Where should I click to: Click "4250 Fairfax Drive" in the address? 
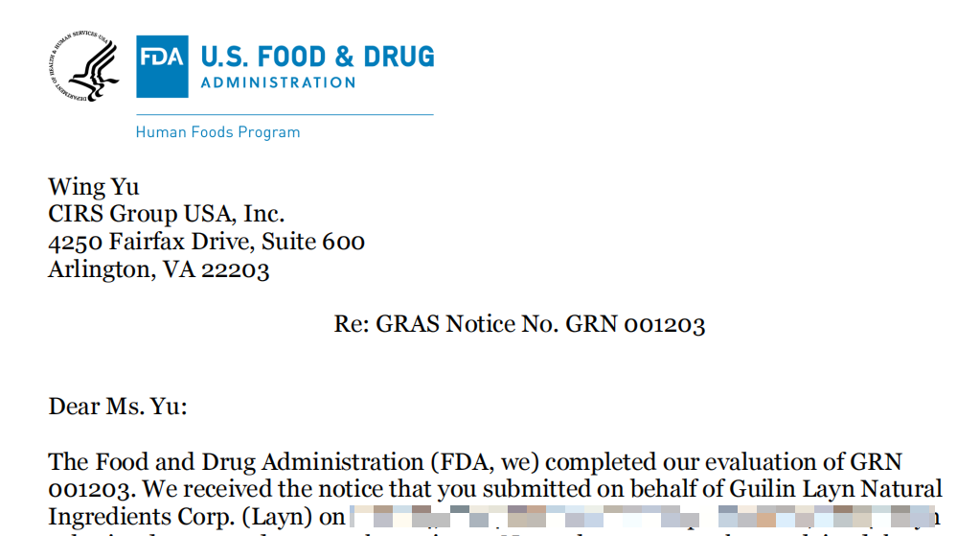coord(146,242)
